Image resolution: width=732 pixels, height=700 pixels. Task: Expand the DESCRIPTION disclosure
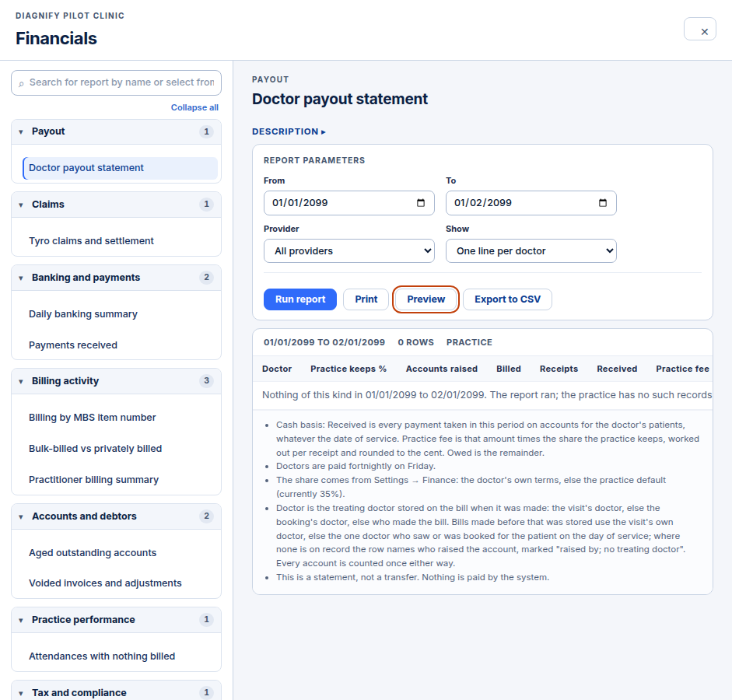pyautogui.click(x=289, y=131)
